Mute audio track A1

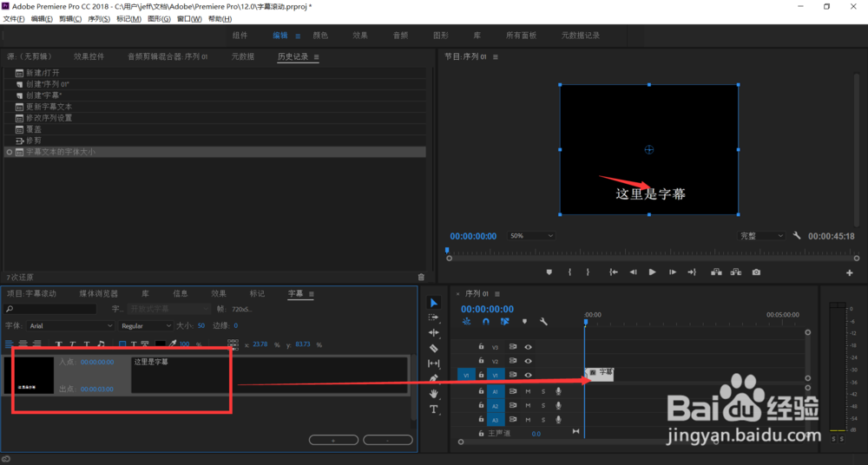(528, 391)
